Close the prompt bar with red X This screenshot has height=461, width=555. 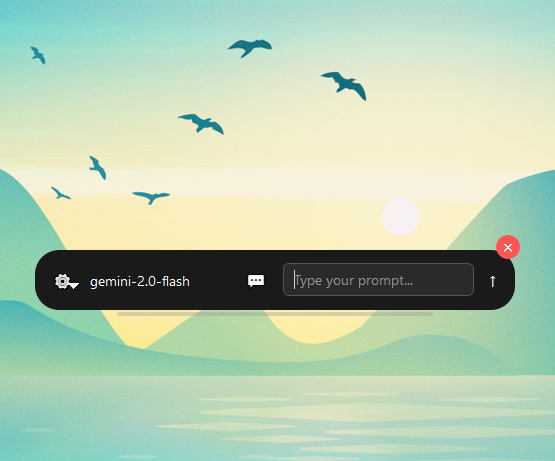508,247
